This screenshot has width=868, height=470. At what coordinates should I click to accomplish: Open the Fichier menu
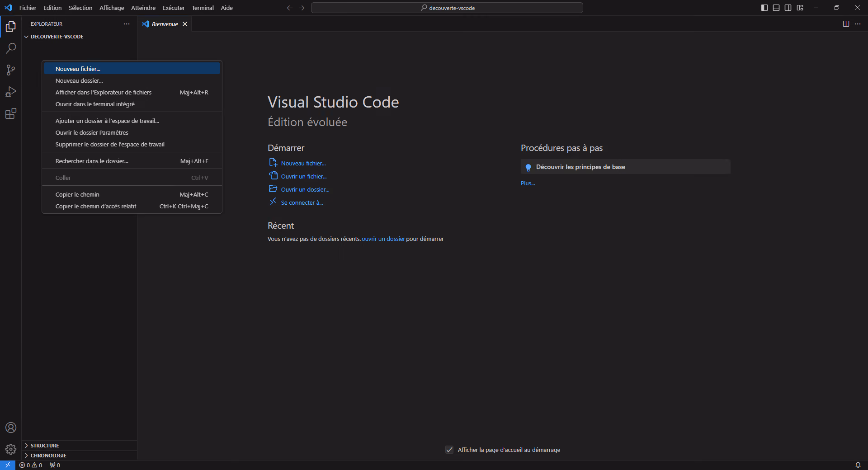tap(28, 8)
